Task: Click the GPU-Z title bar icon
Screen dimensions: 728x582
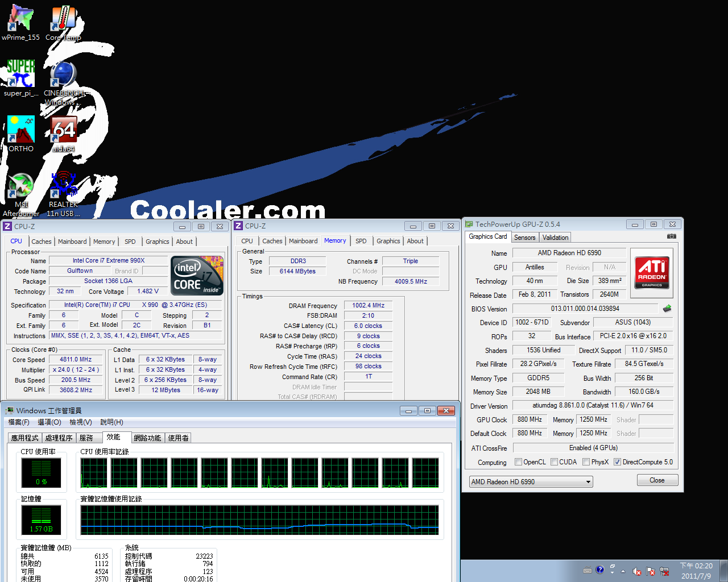Action: 469,225
